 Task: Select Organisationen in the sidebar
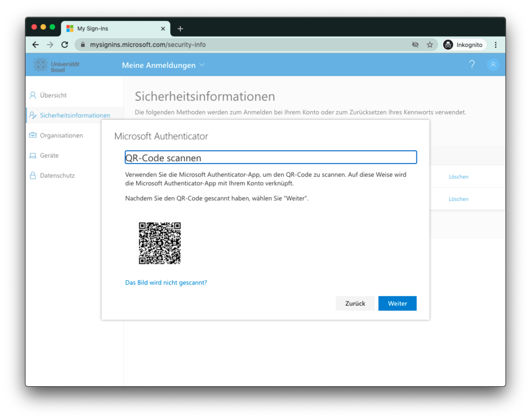[61, 135]
